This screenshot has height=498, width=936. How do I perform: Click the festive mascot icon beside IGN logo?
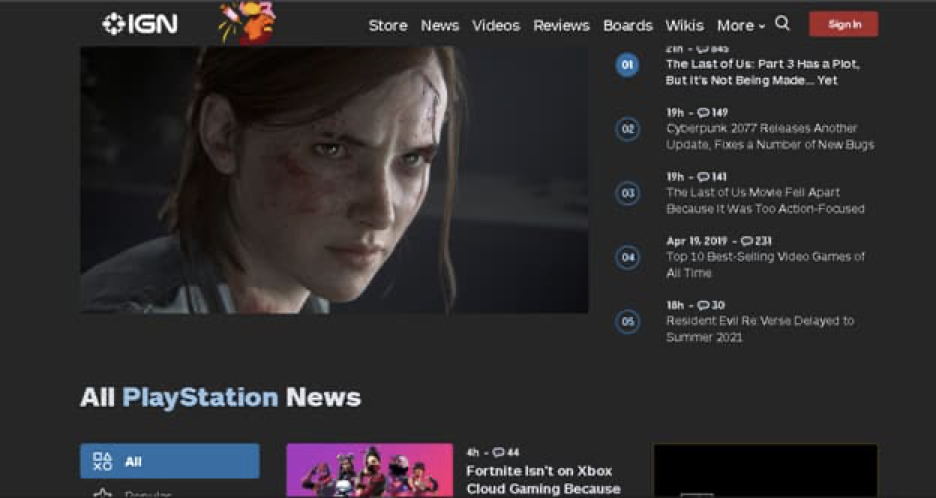pos(247,23)
